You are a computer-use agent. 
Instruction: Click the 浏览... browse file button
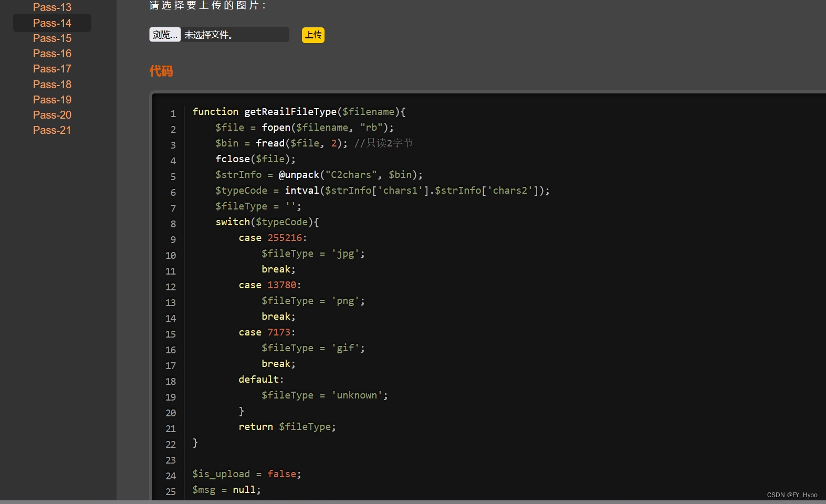click(165, 35)
